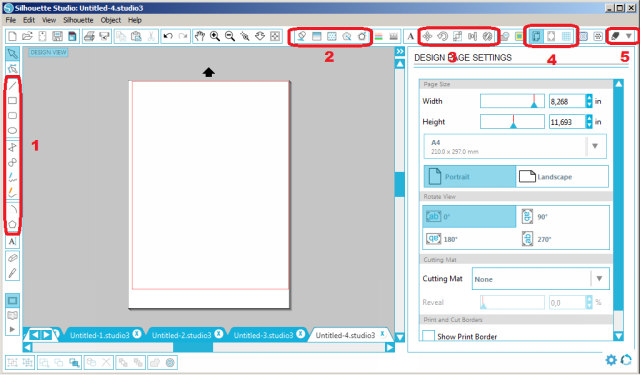This screenshot has width=640, height=375.
Task: Select the Draw Polygon tool
Action: (13, 147)
